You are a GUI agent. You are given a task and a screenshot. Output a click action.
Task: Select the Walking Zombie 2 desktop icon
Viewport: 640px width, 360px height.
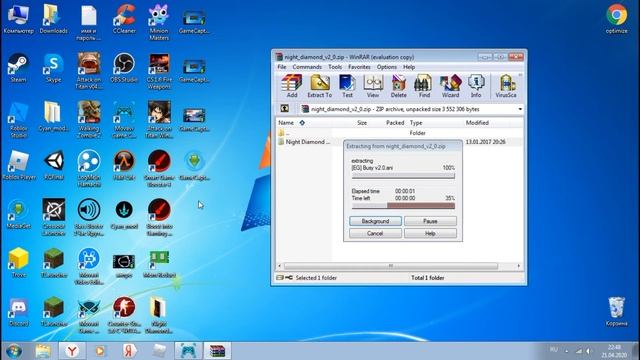tap(89, 120)
